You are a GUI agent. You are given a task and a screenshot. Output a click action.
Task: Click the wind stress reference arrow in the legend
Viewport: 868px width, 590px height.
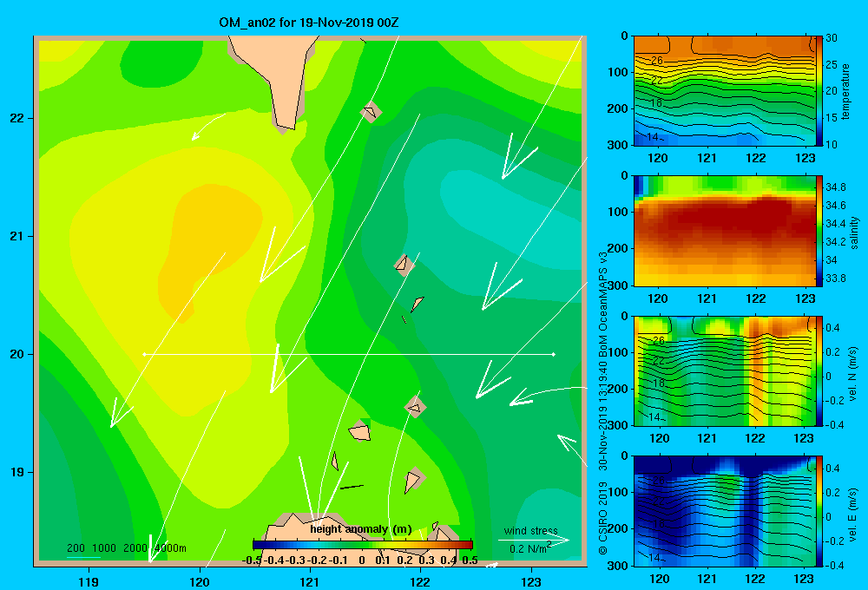(x=533, y=540)
